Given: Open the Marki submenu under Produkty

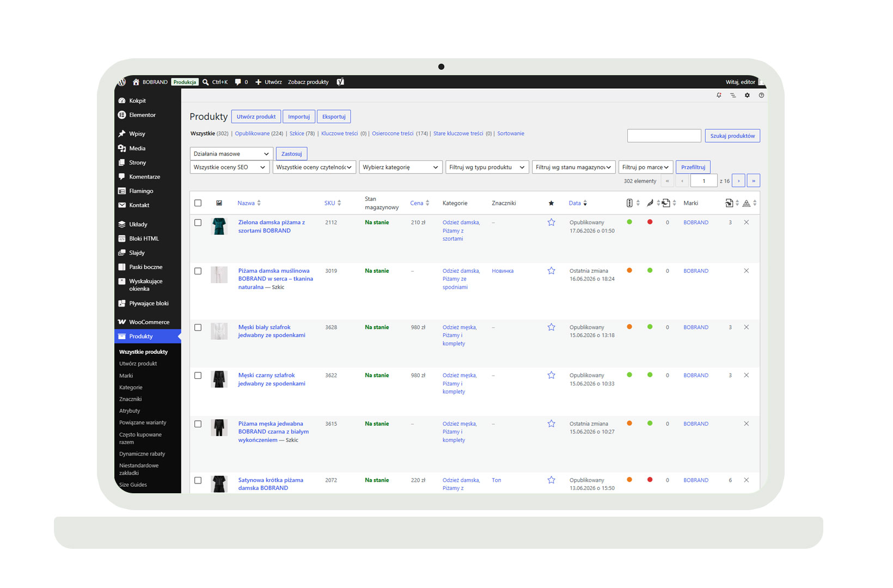Looking at the screenshot, I should 126,376.
